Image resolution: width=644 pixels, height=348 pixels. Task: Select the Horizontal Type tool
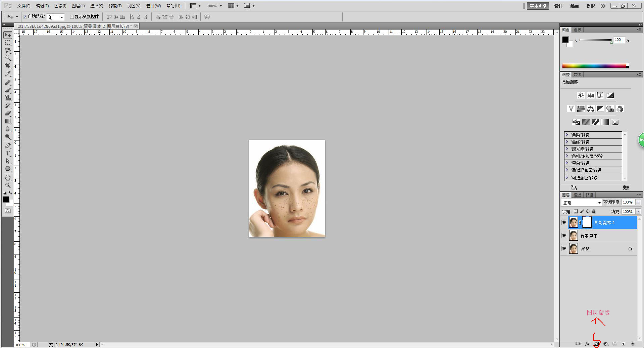coord(7,153)
